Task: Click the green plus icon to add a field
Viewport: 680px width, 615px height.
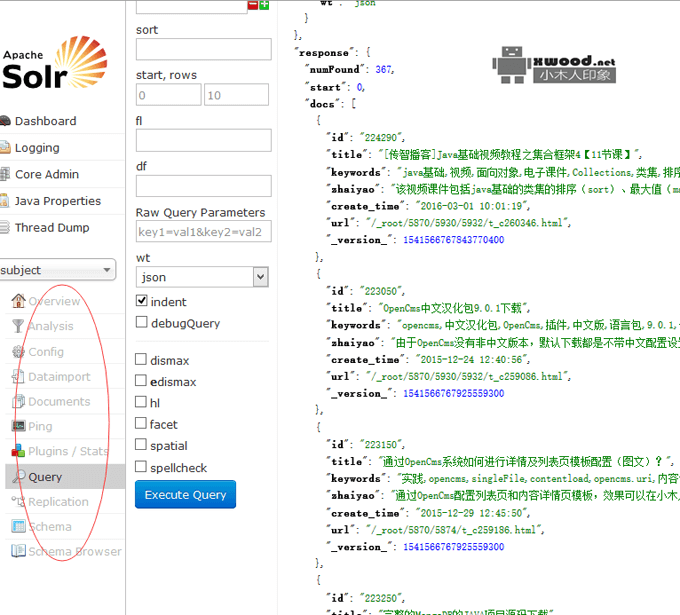Action: pyautogui.click(x=264, y=5)
